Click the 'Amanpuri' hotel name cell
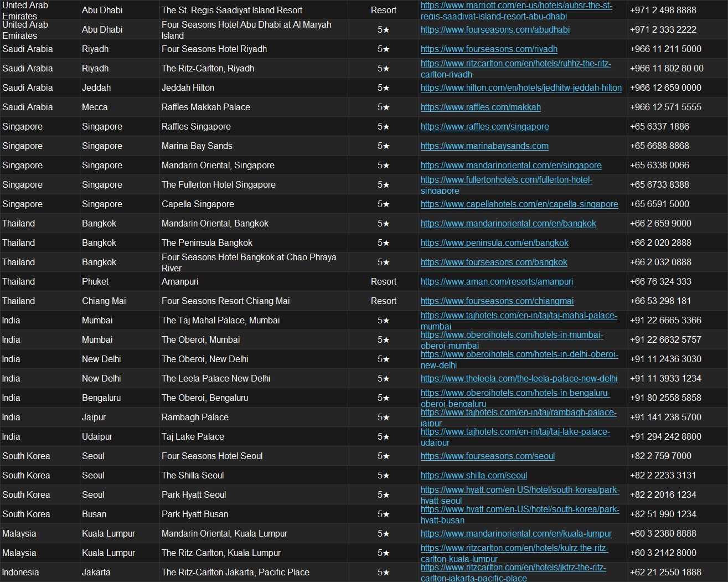The image size is (728, 582). (254, 282)
